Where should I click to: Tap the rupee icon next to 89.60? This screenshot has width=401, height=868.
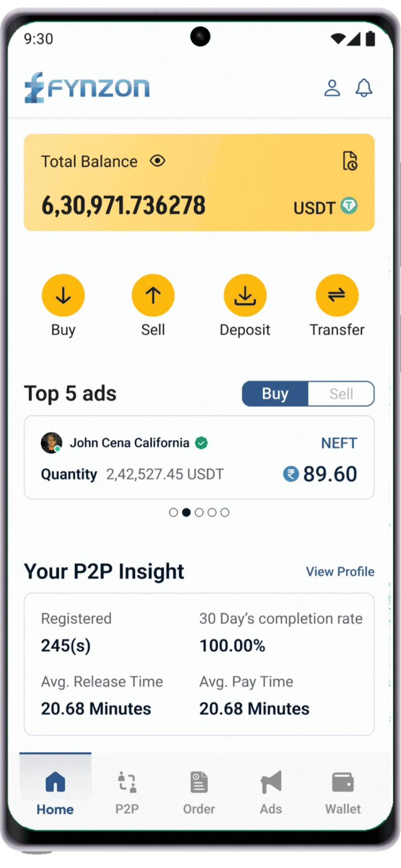[291, 474]
